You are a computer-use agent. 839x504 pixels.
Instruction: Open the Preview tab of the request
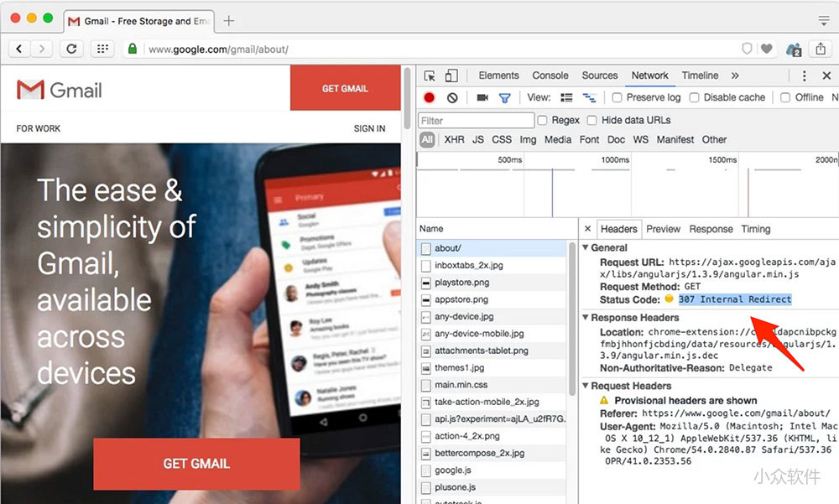(x=663, y=229)
